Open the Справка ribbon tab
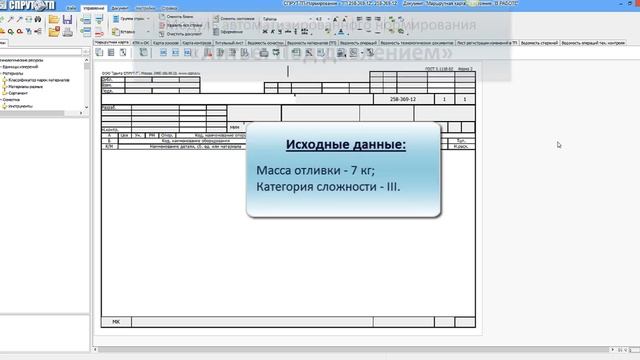 (169, 8)
